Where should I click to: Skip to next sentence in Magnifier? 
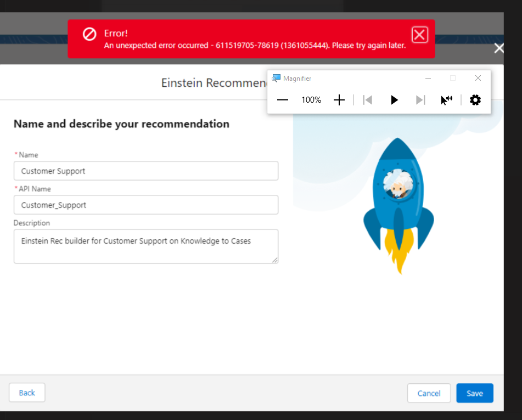(x=420, y=100)
